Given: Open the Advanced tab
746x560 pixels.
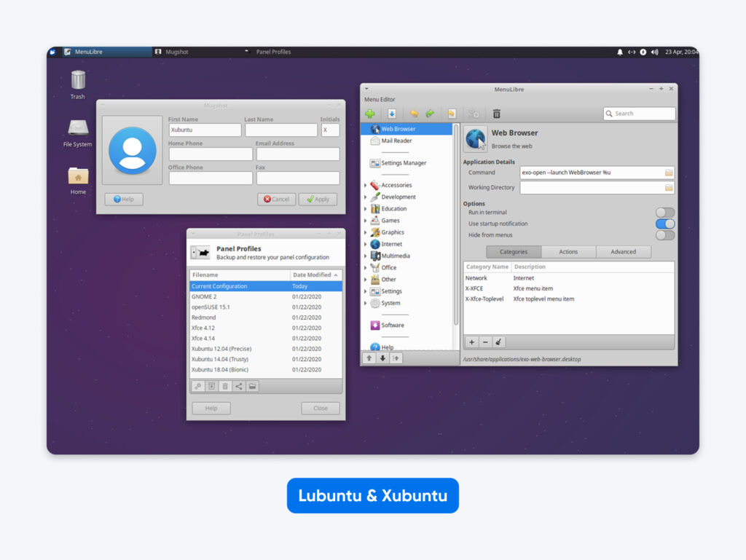Looking at the screenshot, I should point(624,251).
